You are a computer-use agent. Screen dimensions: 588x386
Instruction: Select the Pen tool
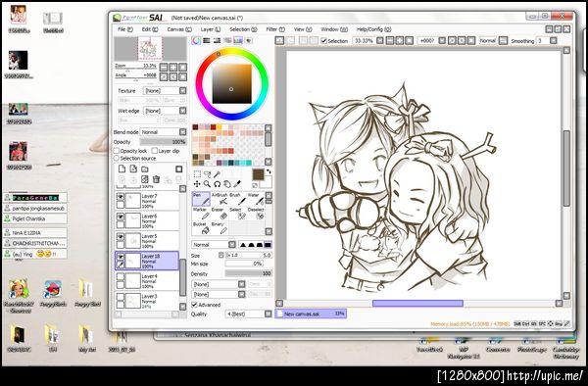(201, 199)
